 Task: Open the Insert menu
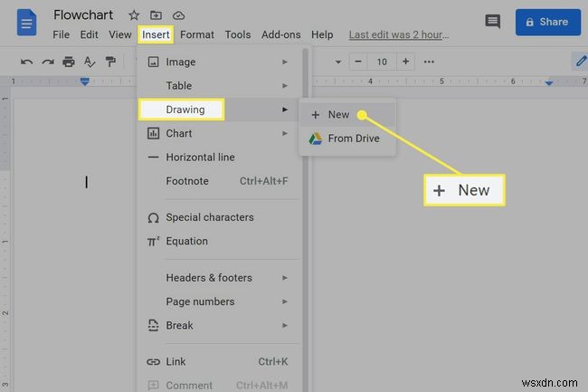tap(156, 34)
